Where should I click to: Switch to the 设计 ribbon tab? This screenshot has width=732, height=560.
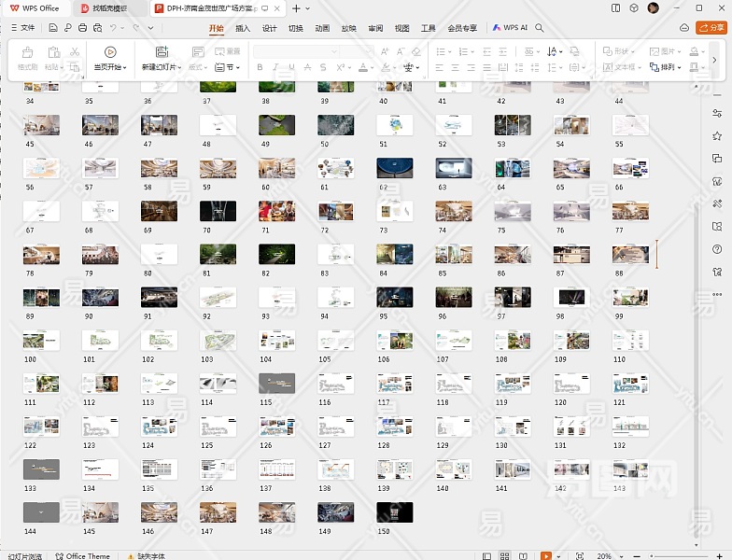pos(269,28)
